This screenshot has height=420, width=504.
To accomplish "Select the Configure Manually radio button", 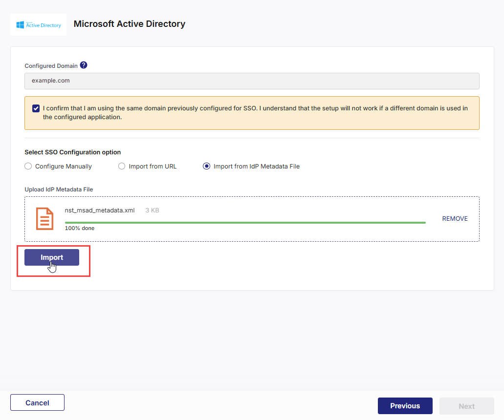I will (x=28, y=166).
